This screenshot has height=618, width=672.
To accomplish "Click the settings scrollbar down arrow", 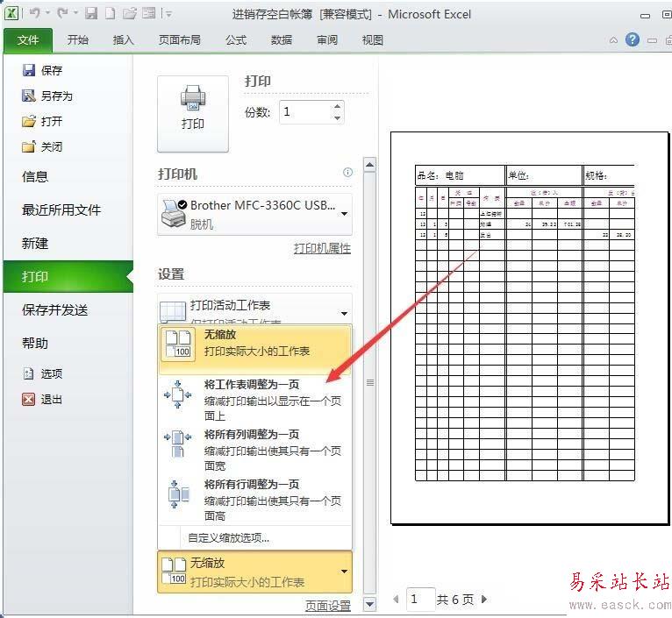I will pyautogui.click(x=370, y=605).
